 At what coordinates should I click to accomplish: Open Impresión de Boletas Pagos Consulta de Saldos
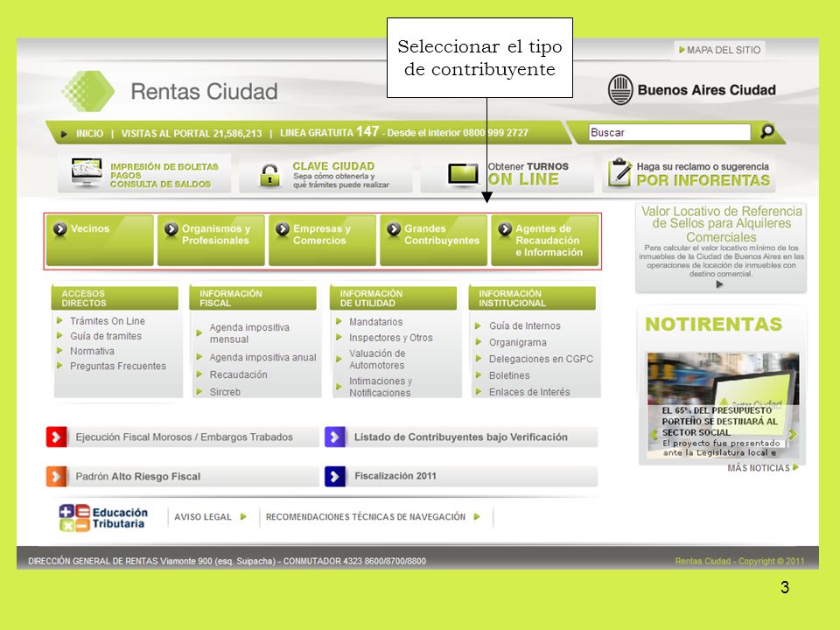[144, 173]
